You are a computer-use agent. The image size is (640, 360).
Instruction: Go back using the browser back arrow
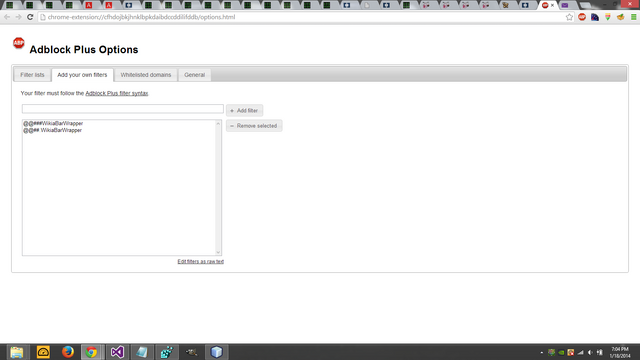(7, 17)
